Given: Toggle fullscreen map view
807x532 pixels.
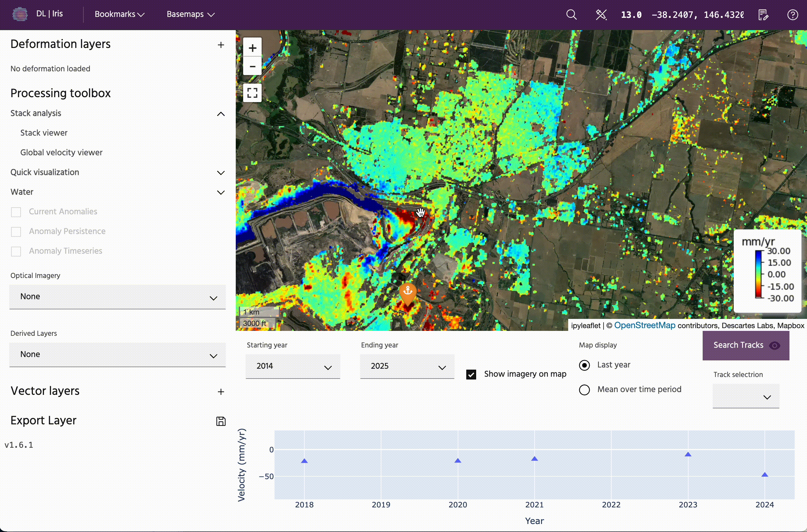Looking at the screenshot, I should pyautogui.click(x=252, y=93).
